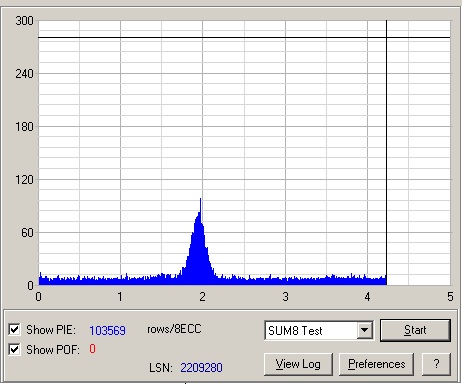
Task: Click the LSN value 2209280
Action: (x=201, y=368)
